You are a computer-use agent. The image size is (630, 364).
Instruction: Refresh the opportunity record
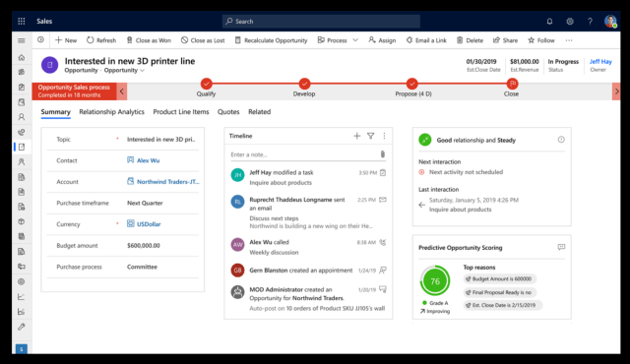(101, 40)
